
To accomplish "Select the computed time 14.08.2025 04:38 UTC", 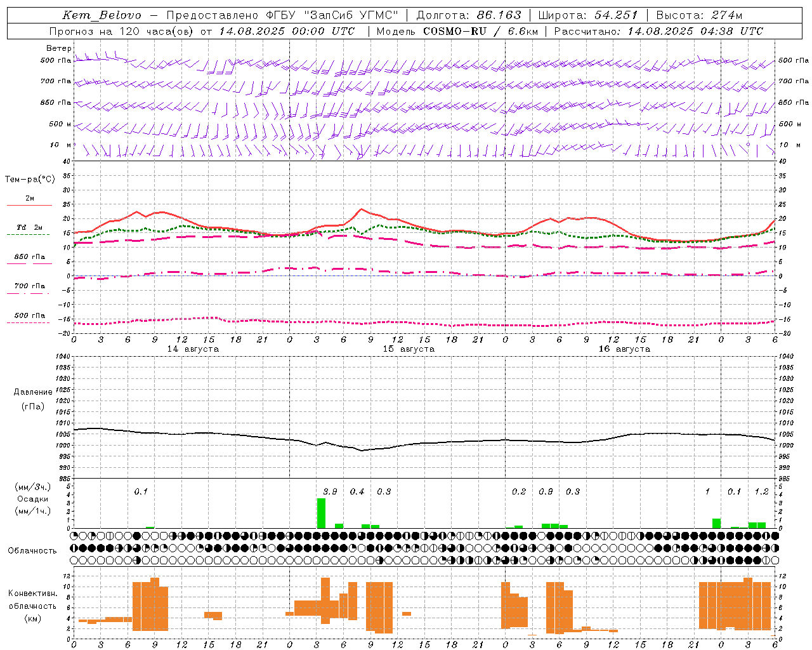I will pos(695,31).
